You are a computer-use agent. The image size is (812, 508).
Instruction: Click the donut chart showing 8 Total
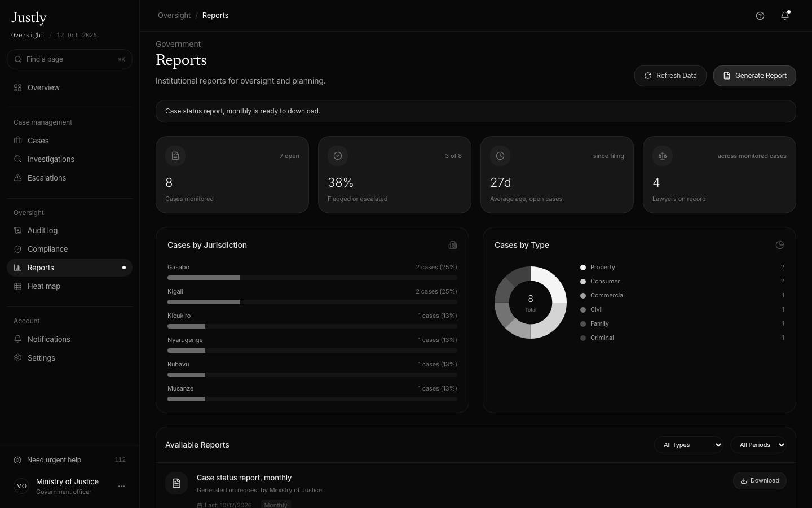coord(531,303)
